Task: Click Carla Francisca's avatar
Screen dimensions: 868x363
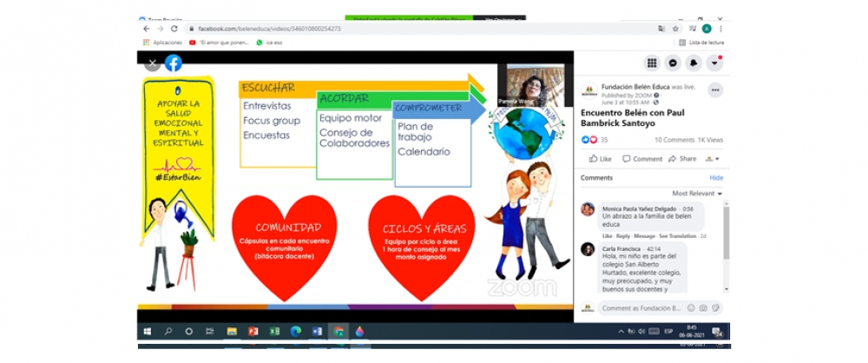Action: pyautogui.click(x=588, y=249)
